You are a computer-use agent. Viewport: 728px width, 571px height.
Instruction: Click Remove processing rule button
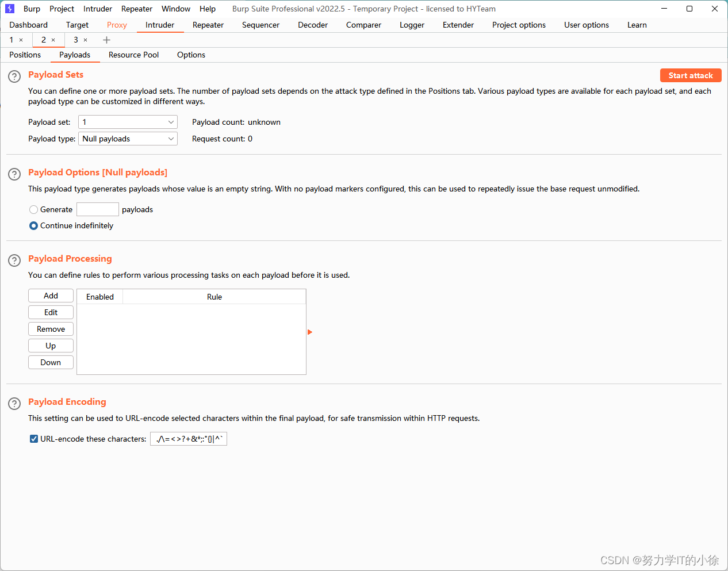pos(51,329)
